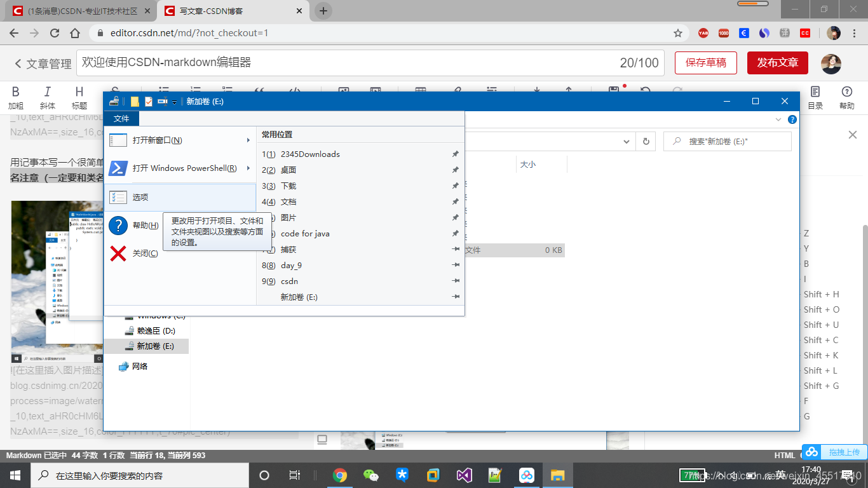The height and width of the screenshot is (488, 868).
Task: Click the red YAB extension icon in Chrome
Action: [x=703, y=33]
